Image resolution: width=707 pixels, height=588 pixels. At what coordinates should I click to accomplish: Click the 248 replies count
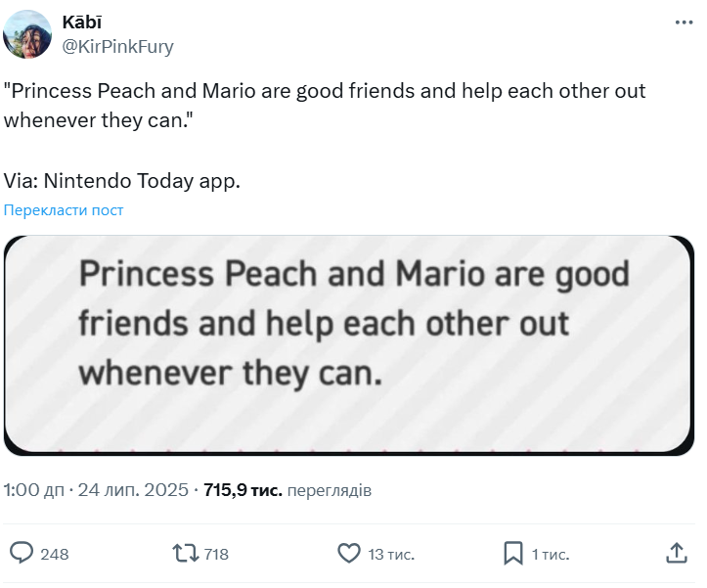55,555
